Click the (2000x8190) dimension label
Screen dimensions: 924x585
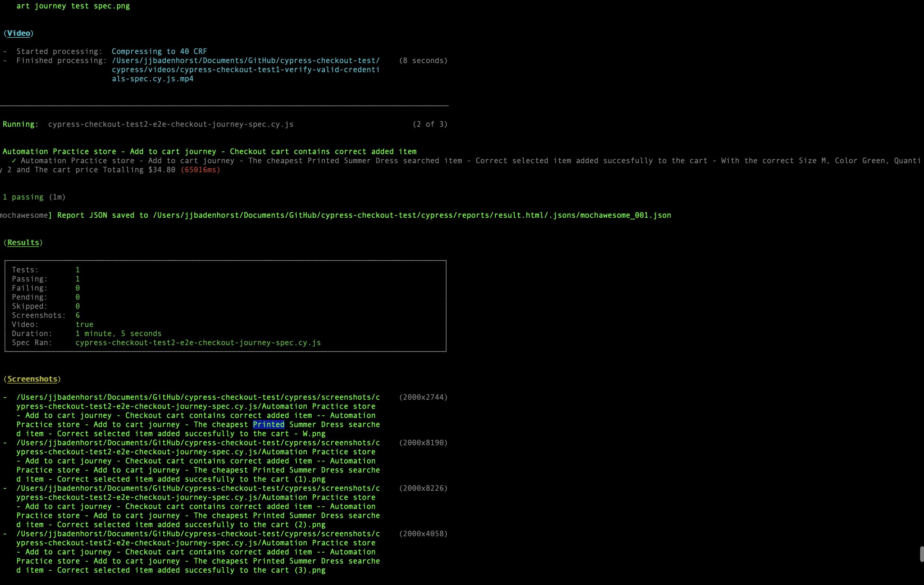(423, 443)
